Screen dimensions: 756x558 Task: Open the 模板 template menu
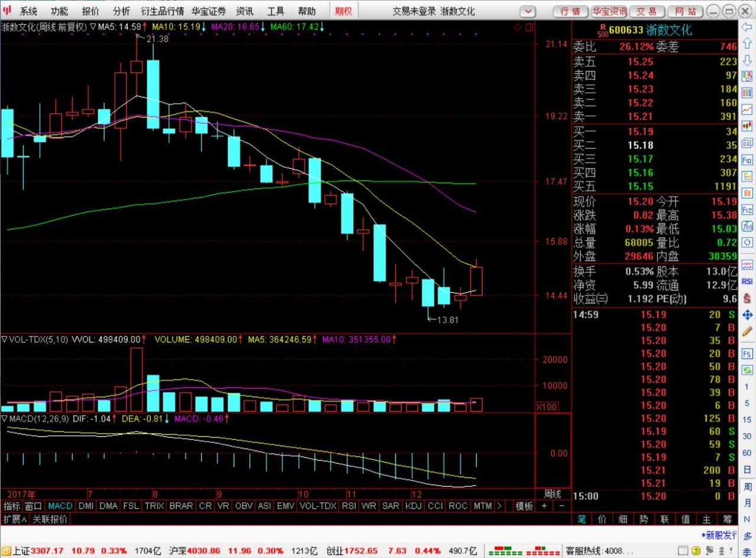[x=524, y=506]
